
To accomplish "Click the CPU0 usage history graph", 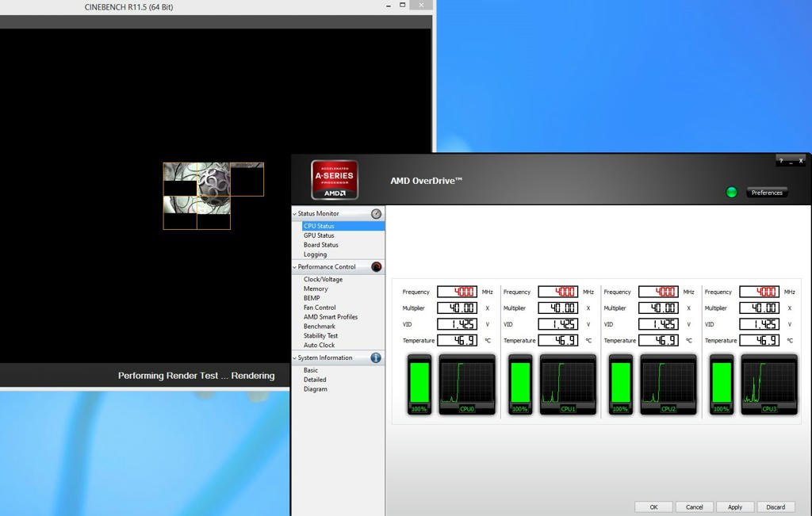I will point(467,384).
